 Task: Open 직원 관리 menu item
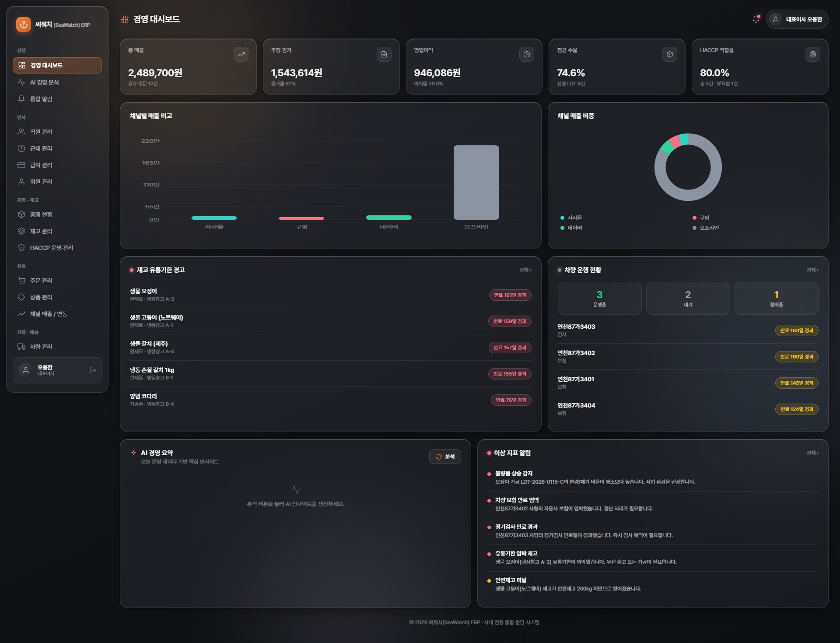pyautogui.click(x=57, y=132)
